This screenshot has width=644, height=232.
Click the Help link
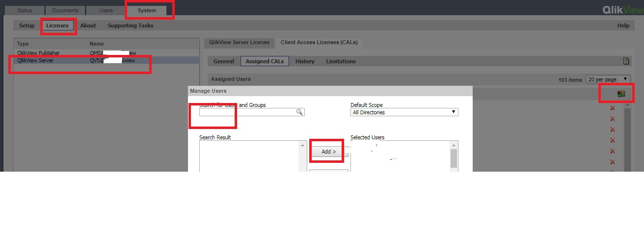tap(623, 26)
